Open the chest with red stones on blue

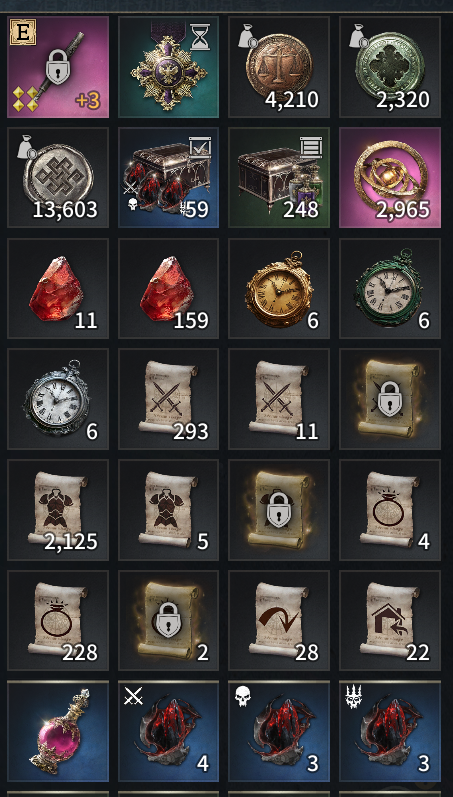169,177
